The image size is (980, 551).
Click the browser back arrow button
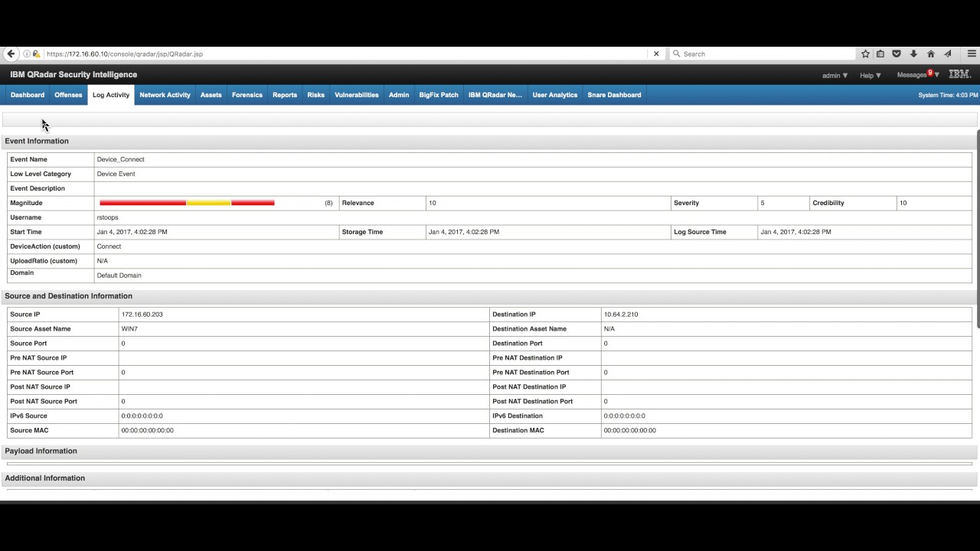click(11, 54)
